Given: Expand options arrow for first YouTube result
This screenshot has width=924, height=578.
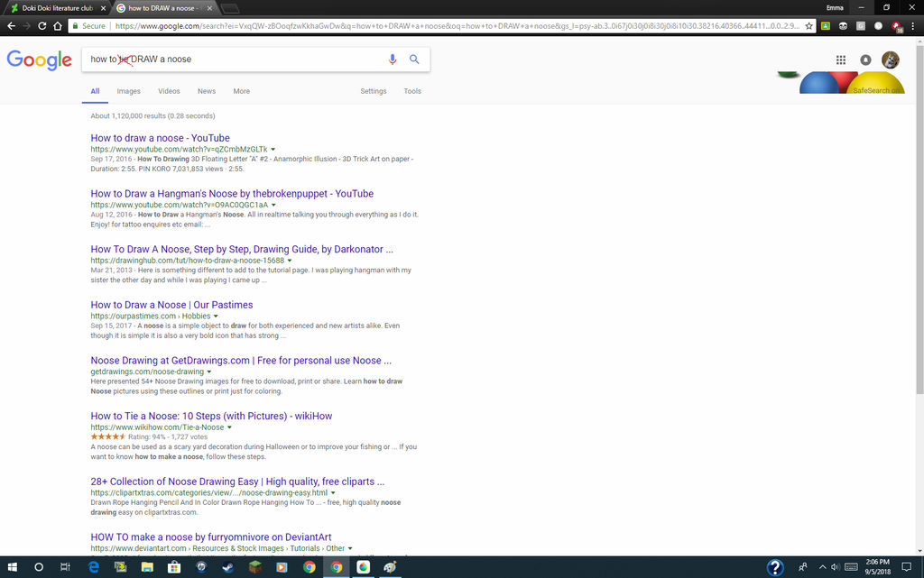Looking at the screenshot, I should coord(273,150).
